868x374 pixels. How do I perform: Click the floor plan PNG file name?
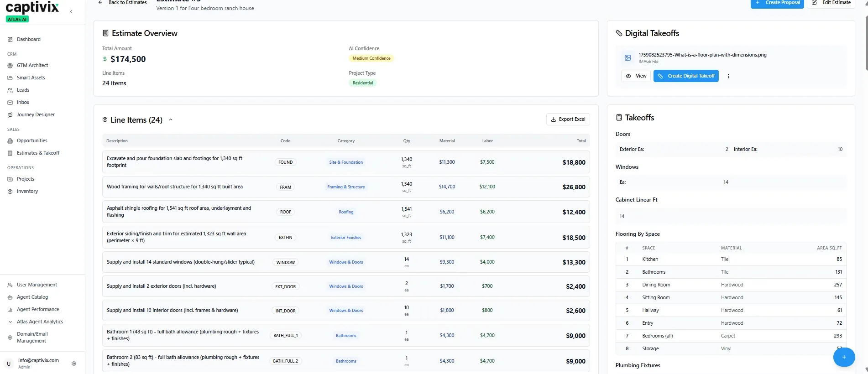point(702,55)
